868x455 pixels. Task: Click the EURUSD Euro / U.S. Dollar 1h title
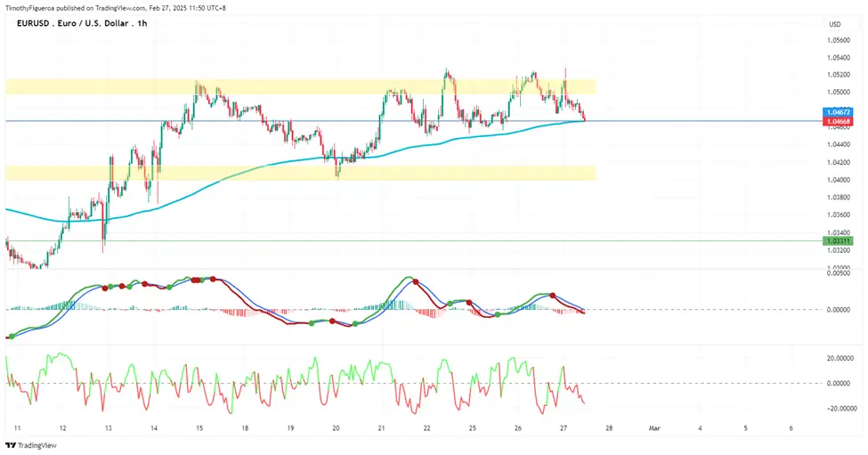82,23
